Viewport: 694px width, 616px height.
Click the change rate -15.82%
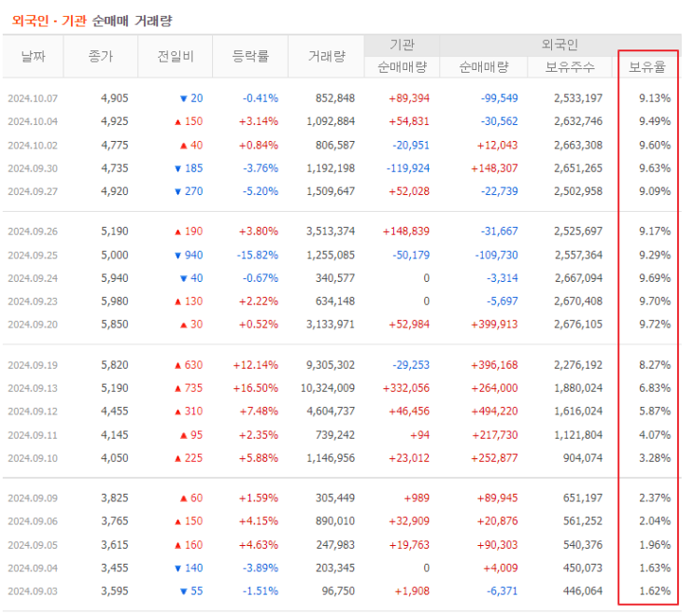click(x=258, y=255)
